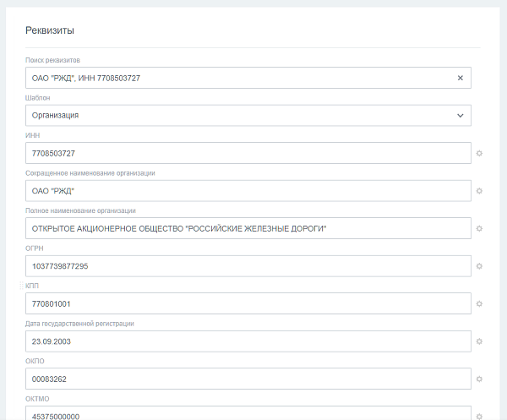Click the ОКПО label
Image resolution: width=507 pixels, height=420 pixels.
click(x=35, y=361)
